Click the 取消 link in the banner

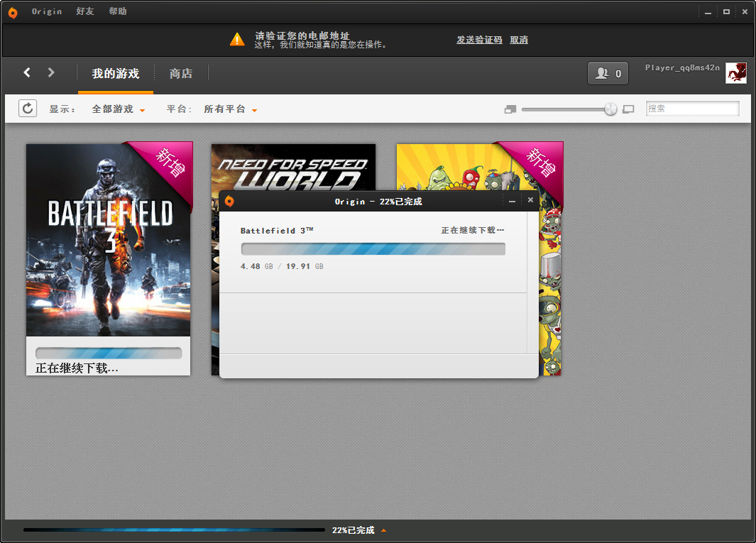coord(519,40)
